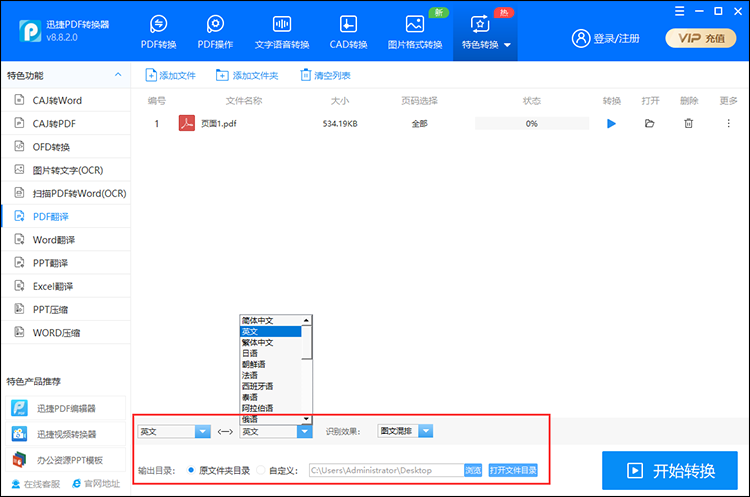Select 扫描PDF转Word(OCR) in sidebar
Viewport: 750px width, 497px height.
pyautogui.click(x=66, y=193)
